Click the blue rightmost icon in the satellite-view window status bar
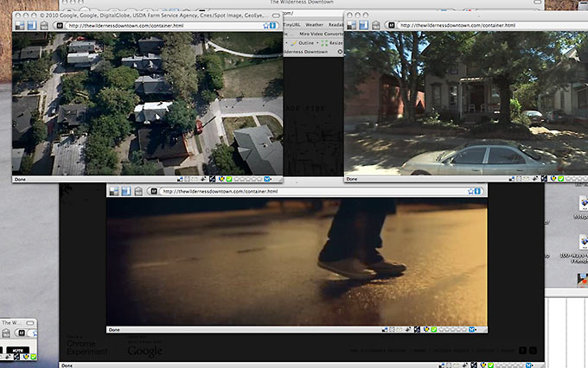This screenshot has height=368, width=588. (x=267, y=179)
